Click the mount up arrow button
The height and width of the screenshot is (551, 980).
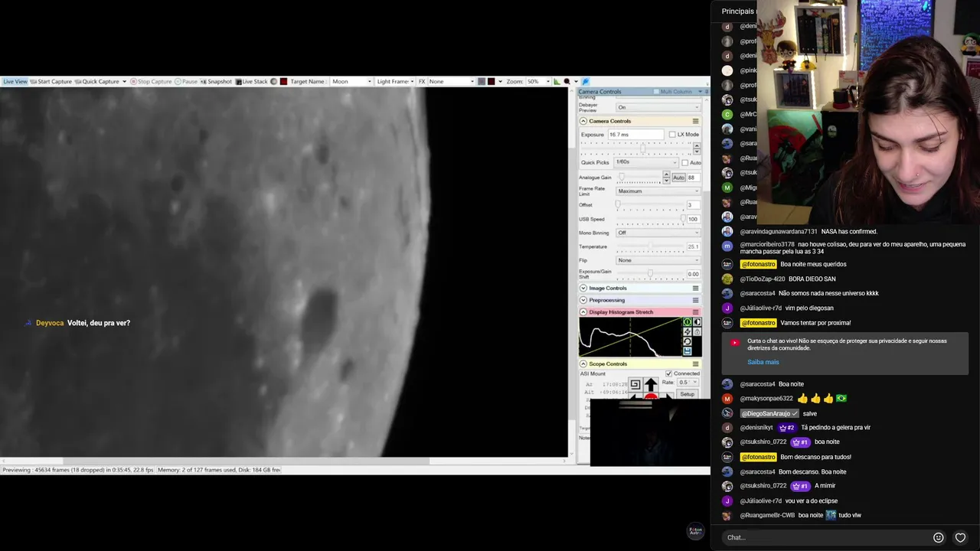tap(651, 384)
